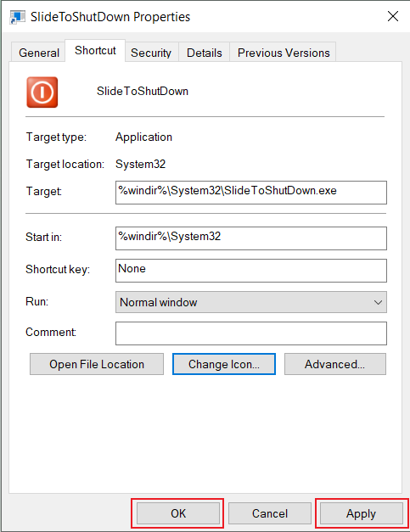Open the Advanced shortcut options
Screen dimensions: 410x532
[x=335, y=364]
